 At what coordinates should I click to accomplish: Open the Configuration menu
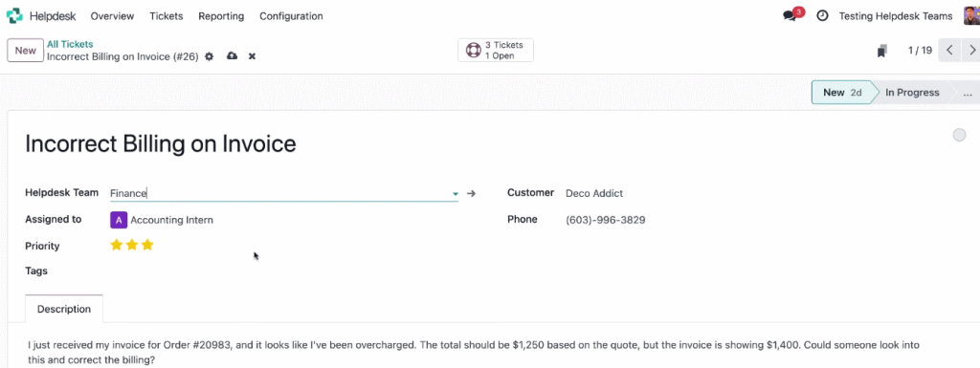291,16
